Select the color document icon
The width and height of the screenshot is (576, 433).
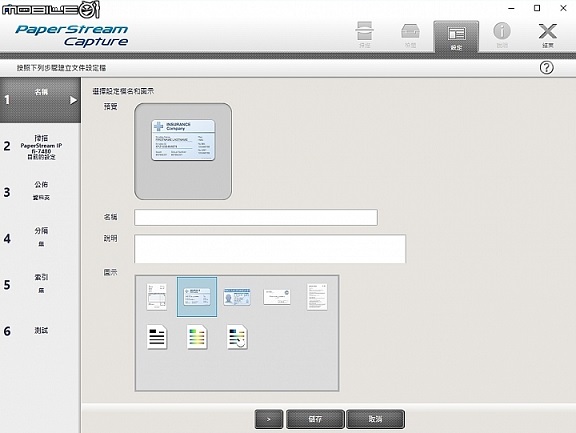click(197, 337)
